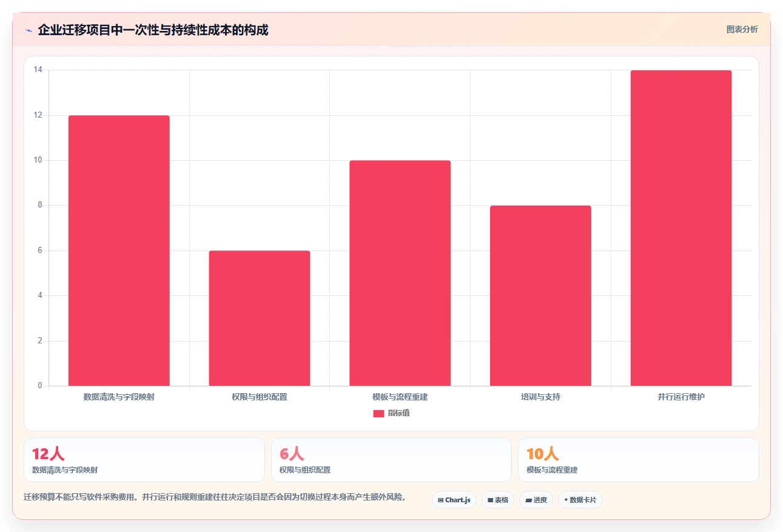783x532 pixels.
Task: Open the 6人 权限与组织配置 card
Action: click(391, 460)
